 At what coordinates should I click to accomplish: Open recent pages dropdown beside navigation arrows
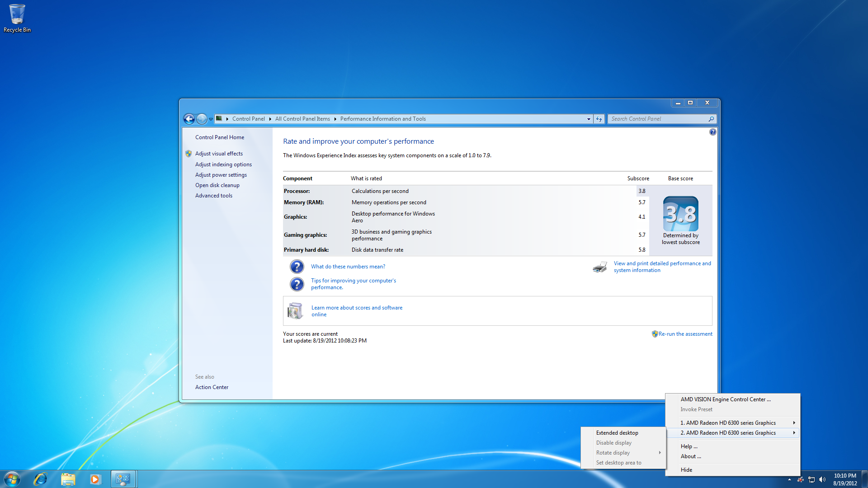tap(211, 119)
